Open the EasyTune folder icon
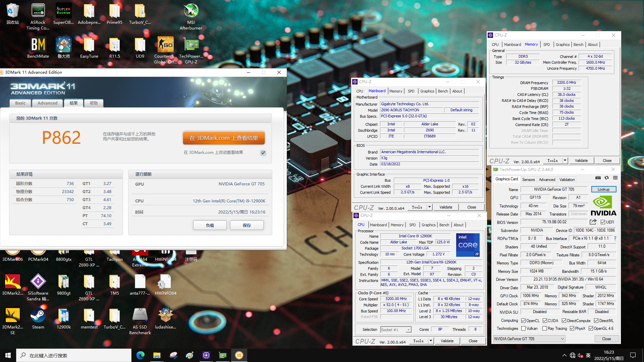 (89, 48)
